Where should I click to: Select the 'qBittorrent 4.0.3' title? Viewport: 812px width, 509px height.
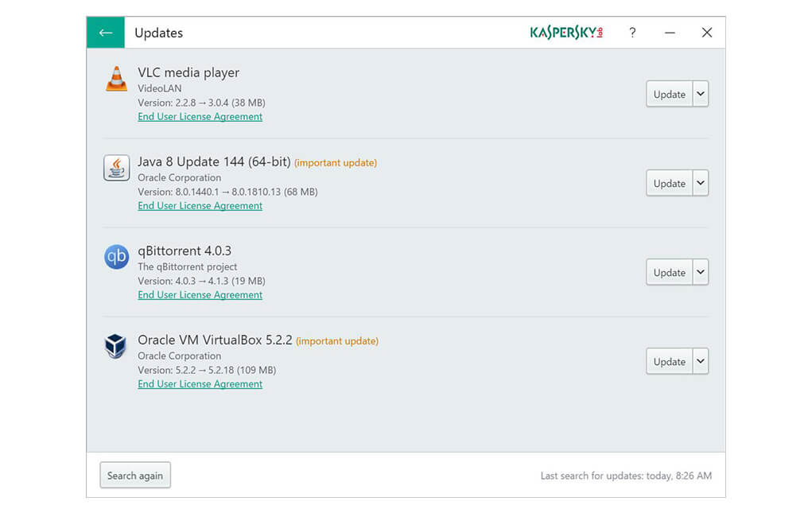tap(185, 251)
